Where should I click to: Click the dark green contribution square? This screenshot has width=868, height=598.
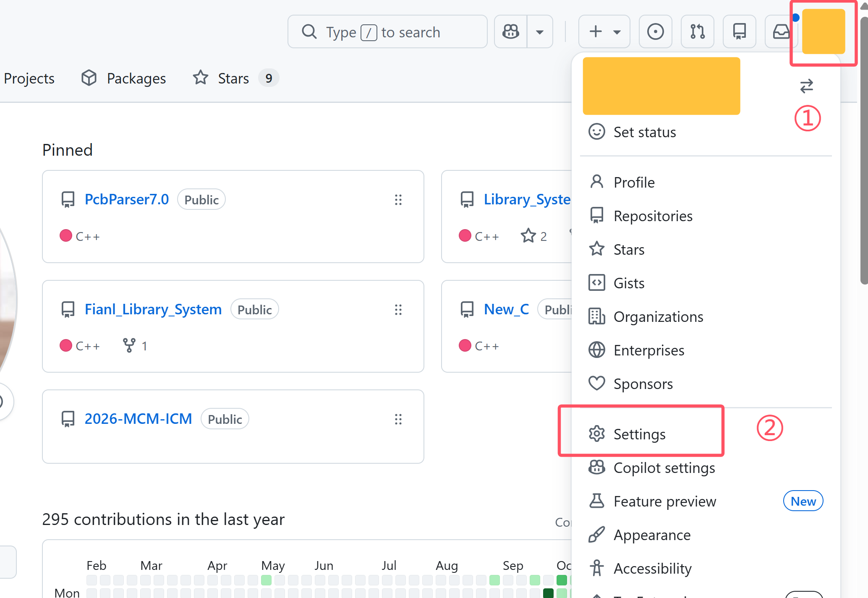(x=548, y=593)
